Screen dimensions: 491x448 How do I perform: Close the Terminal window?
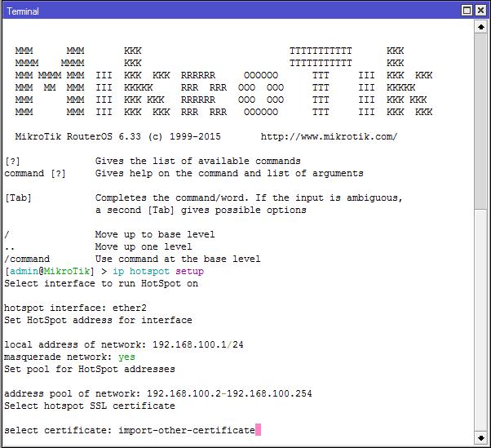click(x=480, y=11)
